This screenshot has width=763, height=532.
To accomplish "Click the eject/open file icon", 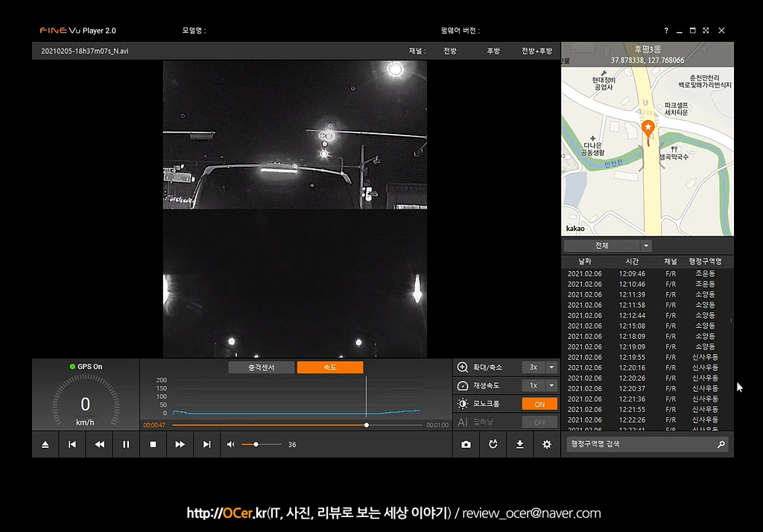I will point(45,444).
